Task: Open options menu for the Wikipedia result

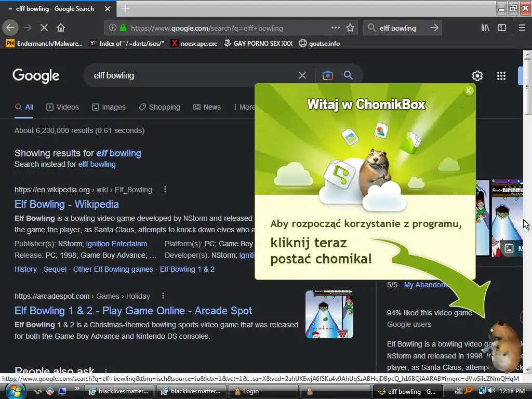Action: (x=165, y=189)
